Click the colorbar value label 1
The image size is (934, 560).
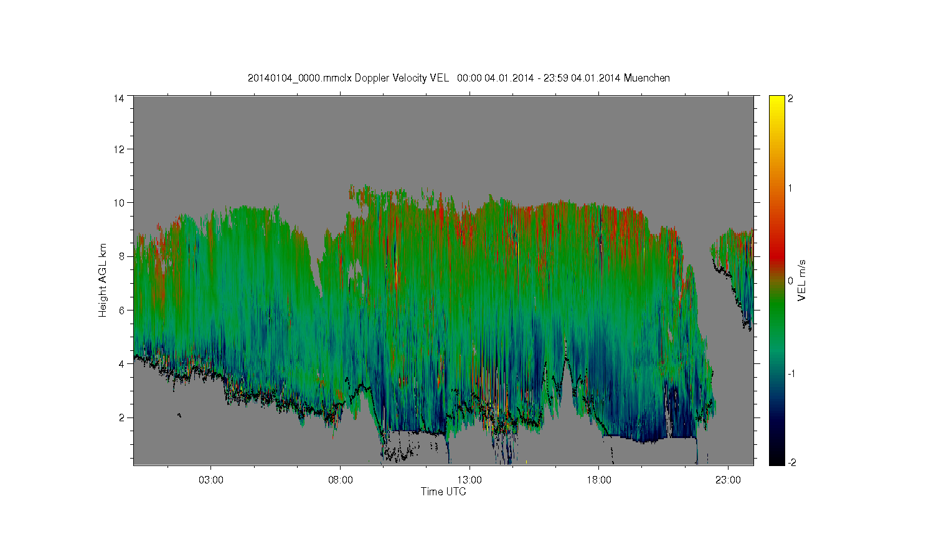pos(790,188)
